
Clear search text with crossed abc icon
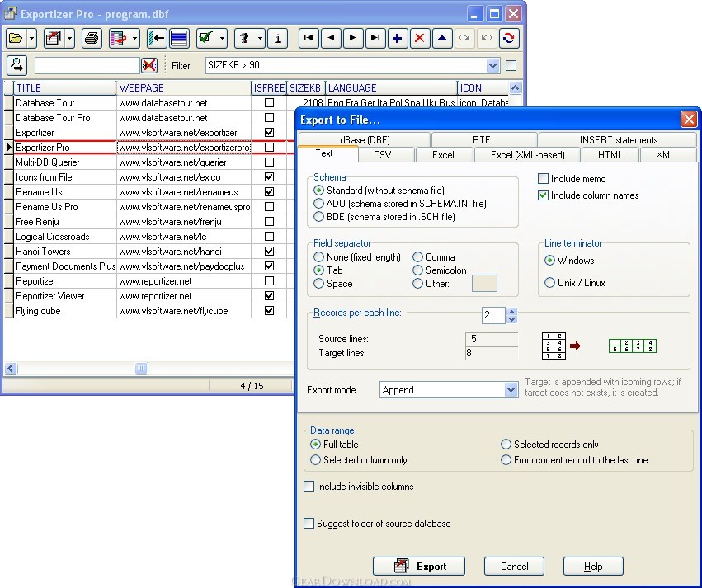coord(149,66)
